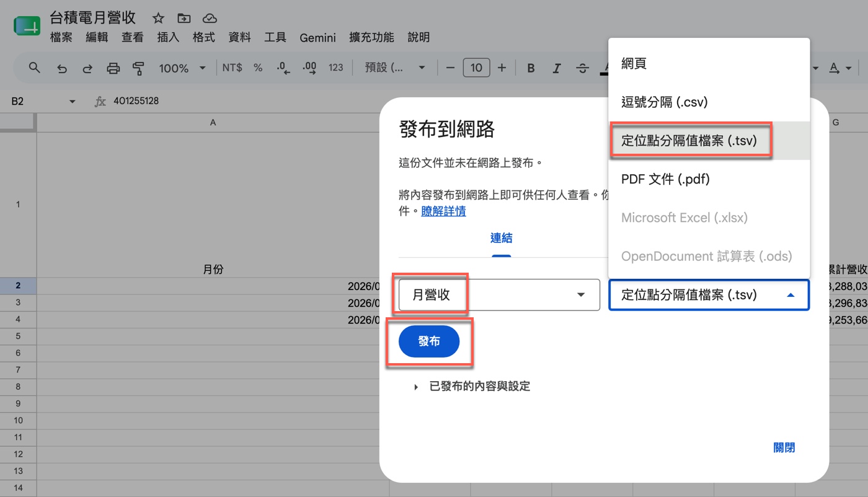Screen dimensions: 868x497
Task: Expand 已發布的內容與設定 section
Action: coord(472,387)
